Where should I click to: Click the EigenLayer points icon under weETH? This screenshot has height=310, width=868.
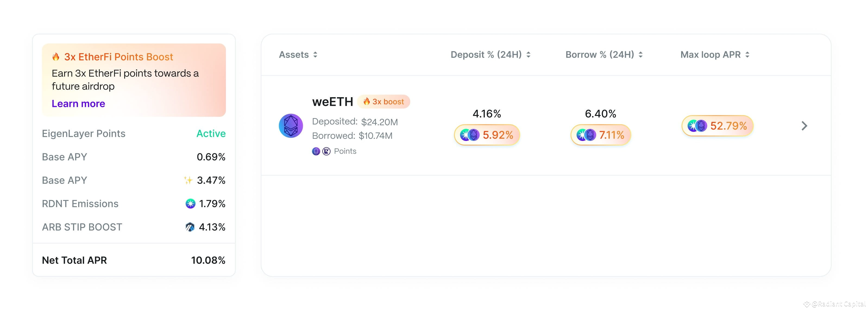pos(326,151)
